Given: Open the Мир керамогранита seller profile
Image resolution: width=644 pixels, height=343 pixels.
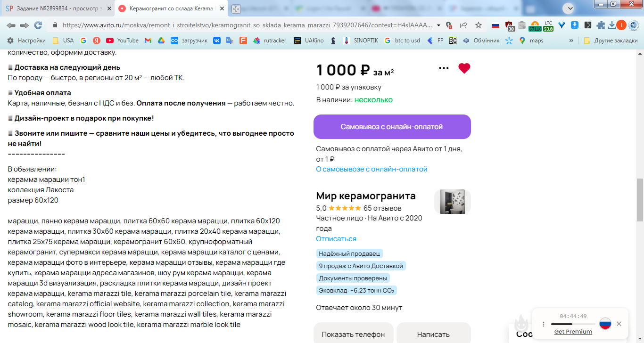Looking at the screenshot, I should [366, 196].
